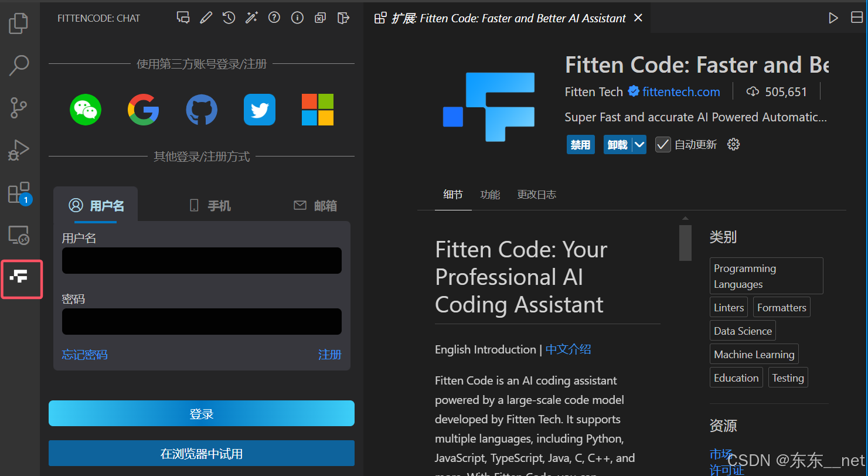Open the Remote Explorer view
Viewport: 868px width, 476px height.
coord(19,235)
